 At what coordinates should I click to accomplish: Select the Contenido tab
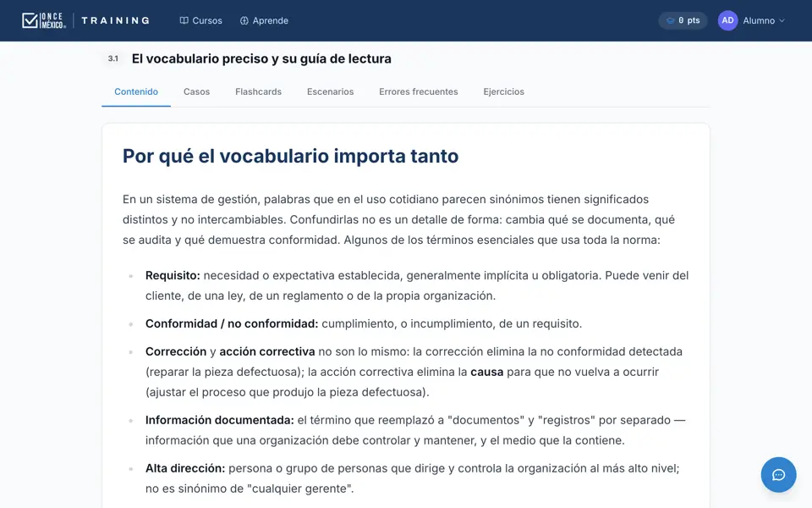pyautogui.click(x=136, y=91)
